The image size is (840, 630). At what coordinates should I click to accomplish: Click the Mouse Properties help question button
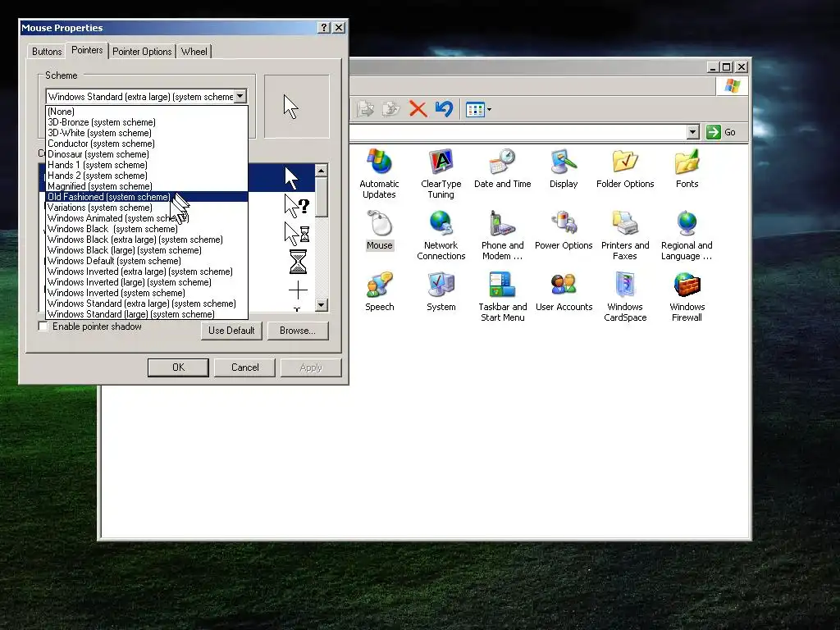[x=323, y=27]
